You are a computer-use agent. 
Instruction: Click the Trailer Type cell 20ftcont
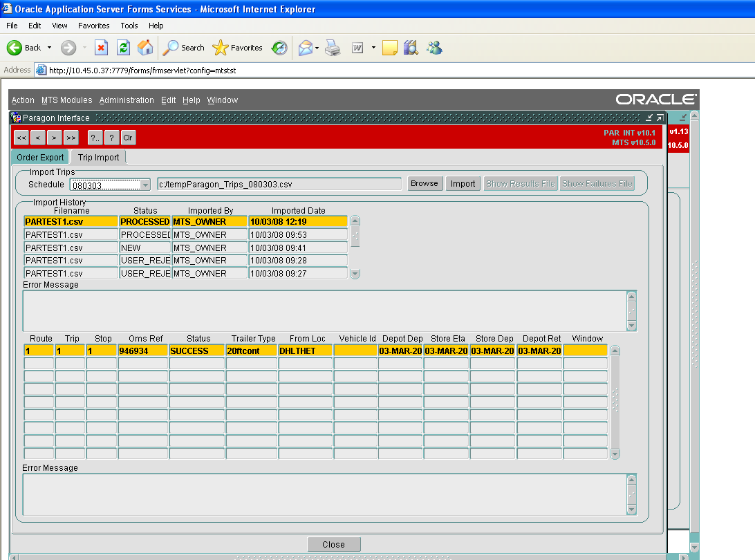click(x=252, y=351)
